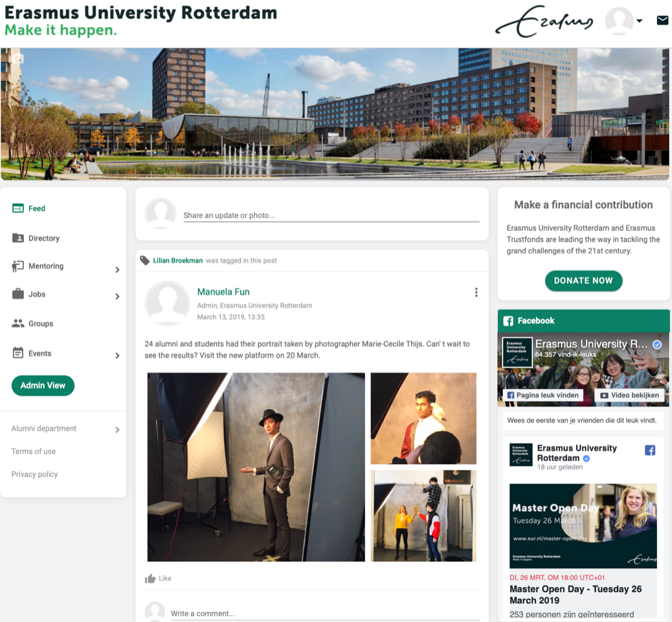
Task: Click the profile avatar in the header
Action: (619, 21)
